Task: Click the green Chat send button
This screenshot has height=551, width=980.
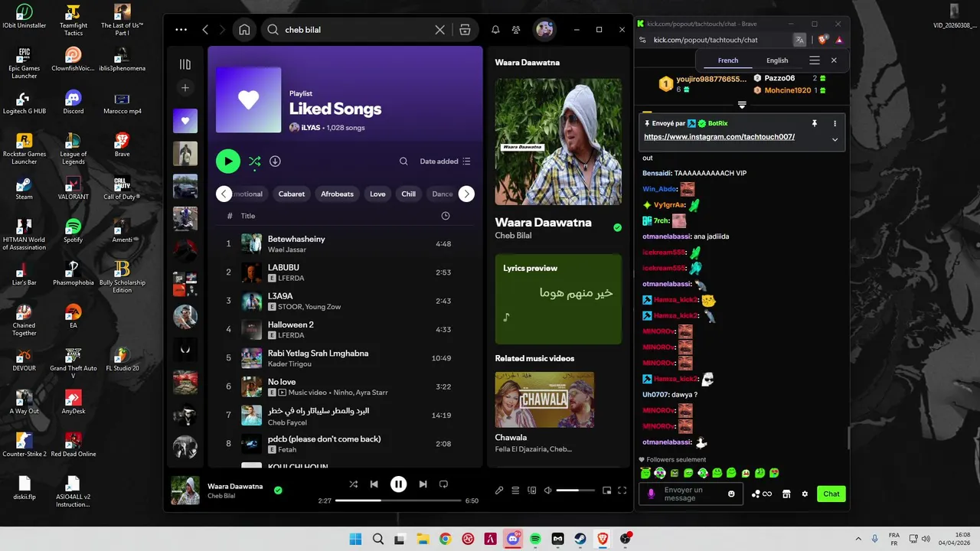Action: (831, 494)
